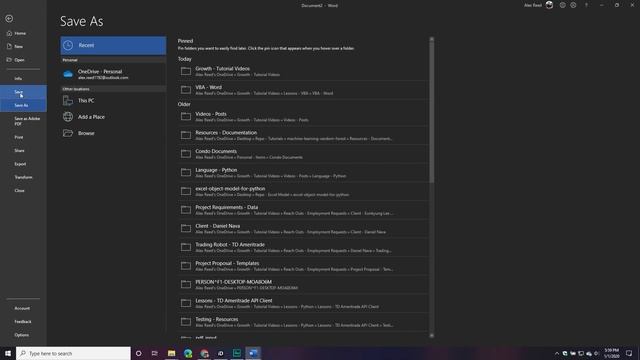
Task: Open the Feedback page
Action: click(x=23, y=322)
